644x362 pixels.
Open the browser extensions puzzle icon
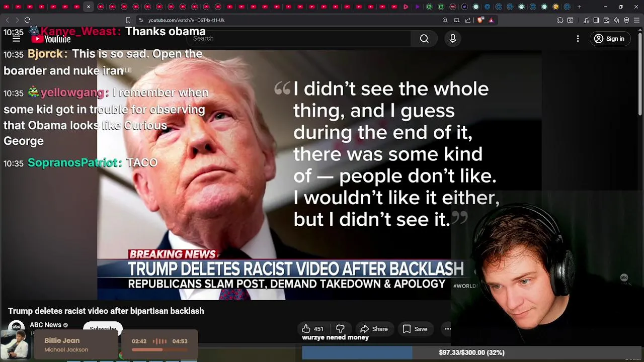click(x=560, y=20)
